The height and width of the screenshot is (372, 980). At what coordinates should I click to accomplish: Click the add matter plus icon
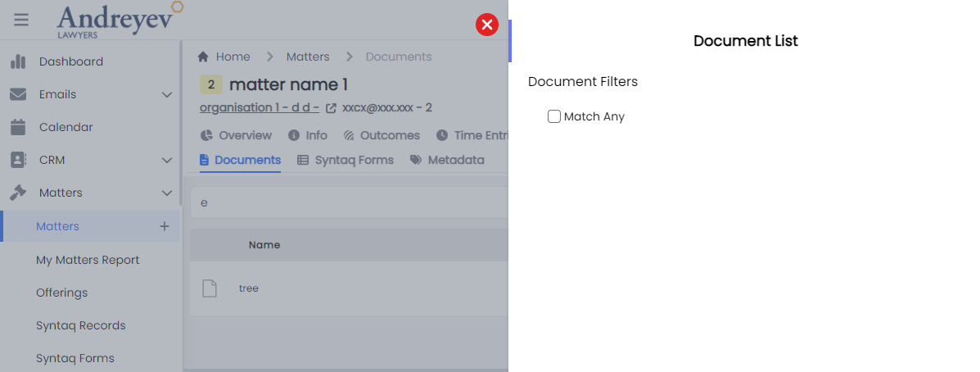point(164,226)
